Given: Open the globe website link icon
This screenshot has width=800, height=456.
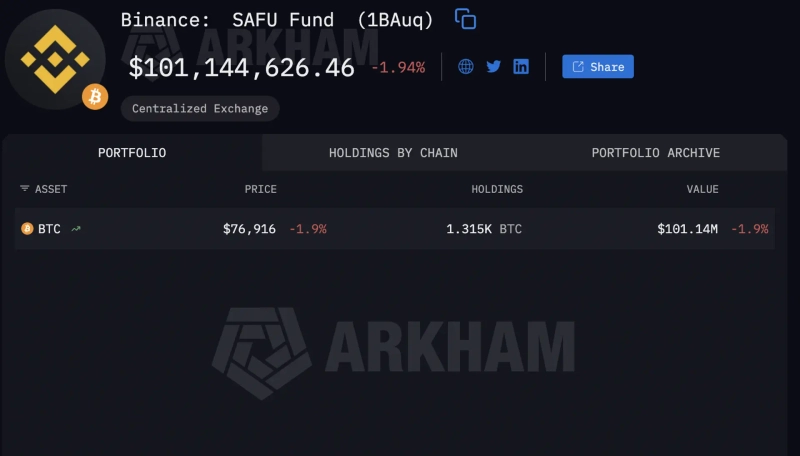Looking at the screenshot, I should pyautogui.click(x=466, y=67).
